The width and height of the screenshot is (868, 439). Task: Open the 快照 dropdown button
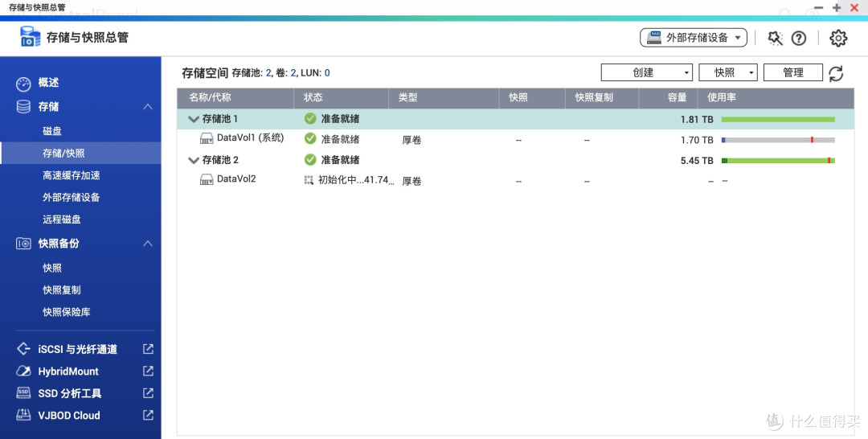point(727,72)
